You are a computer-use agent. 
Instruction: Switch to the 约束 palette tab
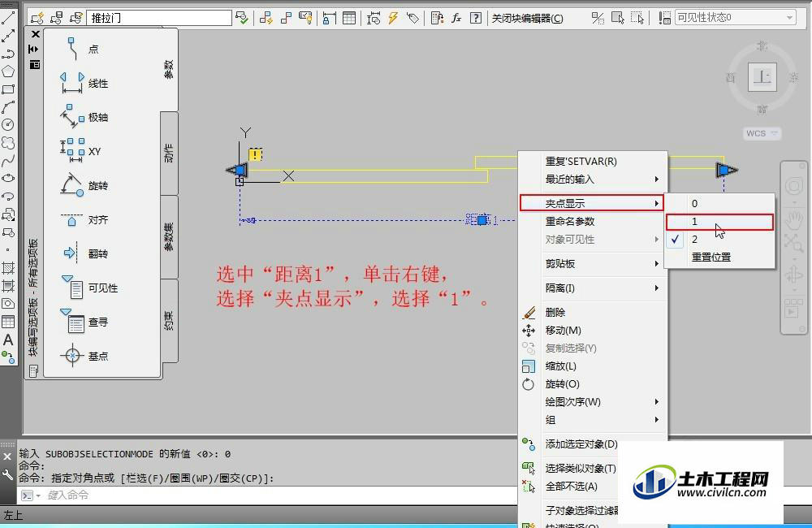point(170,321)
